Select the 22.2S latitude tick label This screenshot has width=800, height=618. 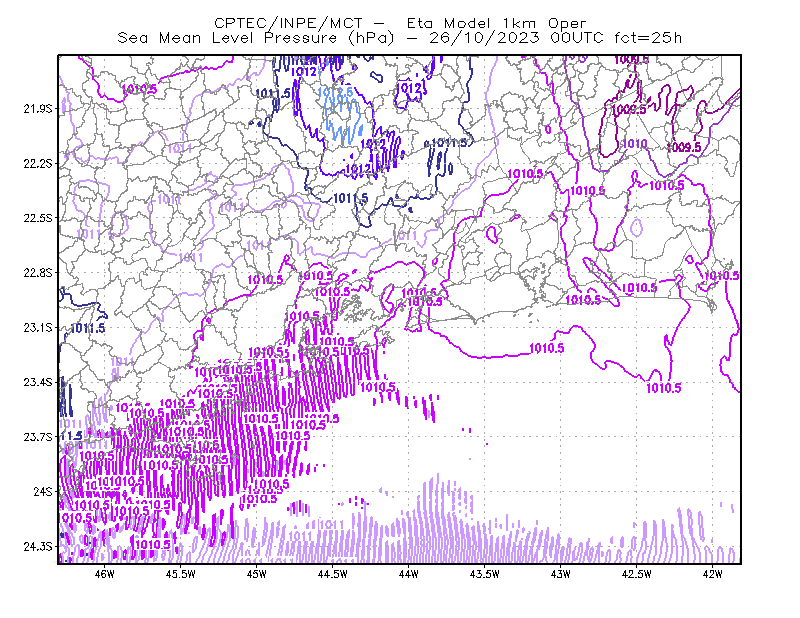tap(38, 163)
